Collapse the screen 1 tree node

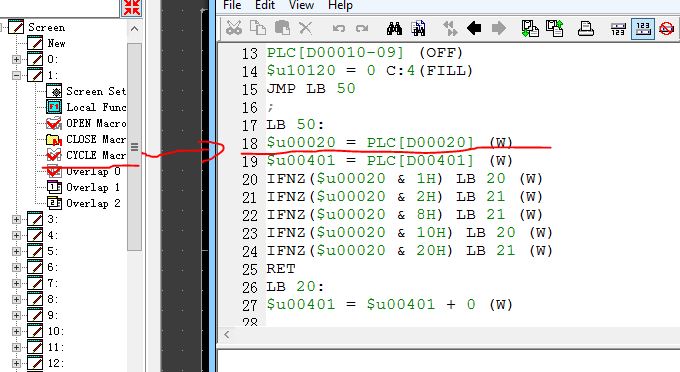[16, 75]
